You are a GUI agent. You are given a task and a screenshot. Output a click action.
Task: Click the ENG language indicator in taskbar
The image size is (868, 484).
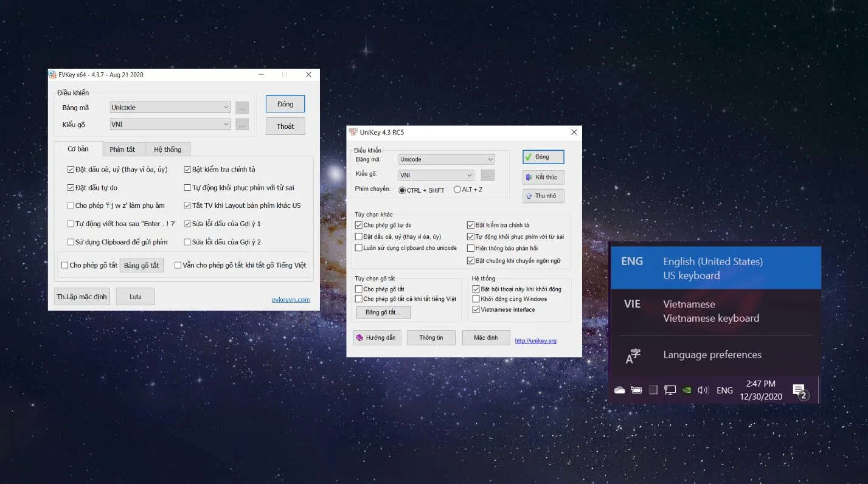pyautogui.click(x=724, y=390)
